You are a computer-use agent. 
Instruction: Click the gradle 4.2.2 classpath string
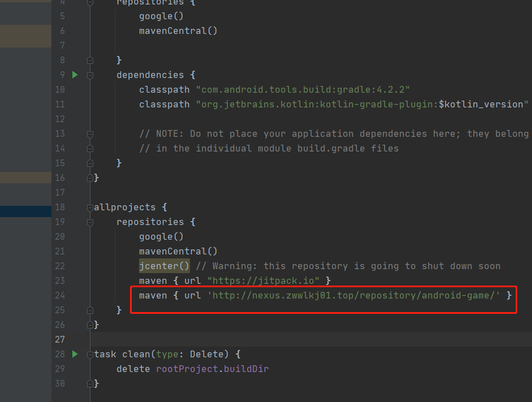coord(302,89)
